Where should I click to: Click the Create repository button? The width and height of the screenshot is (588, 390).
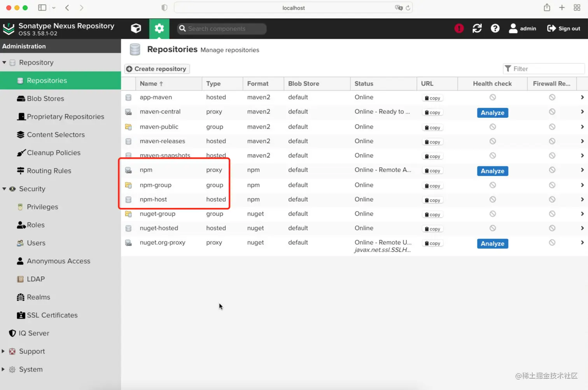pos(157,69)
